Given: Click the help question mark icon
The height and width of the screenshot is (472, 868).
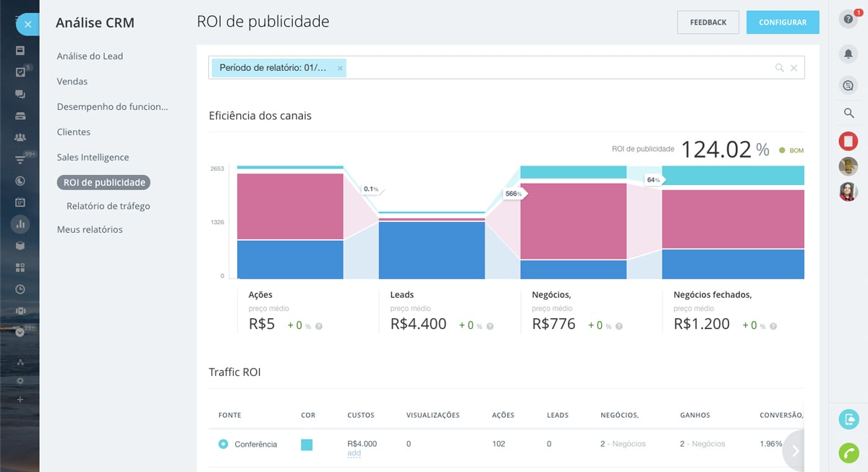Looking at the screenshot, I should pos(848,20).
